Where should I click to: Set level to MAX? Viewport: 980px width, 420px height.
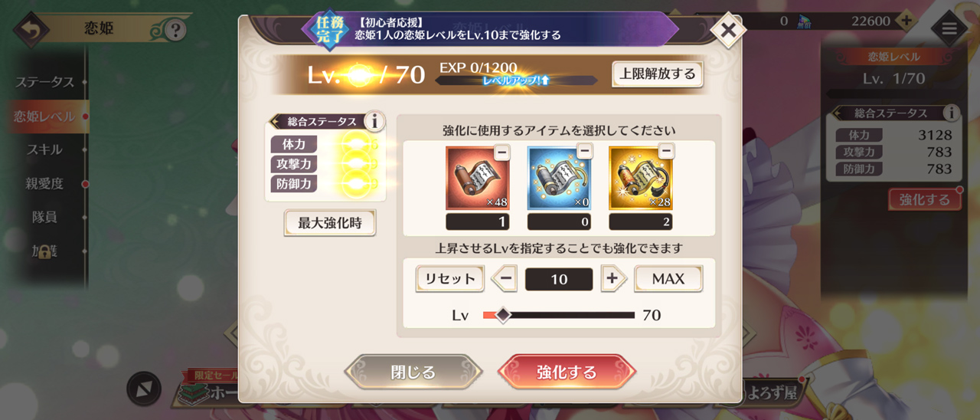(x=668, y=279)
